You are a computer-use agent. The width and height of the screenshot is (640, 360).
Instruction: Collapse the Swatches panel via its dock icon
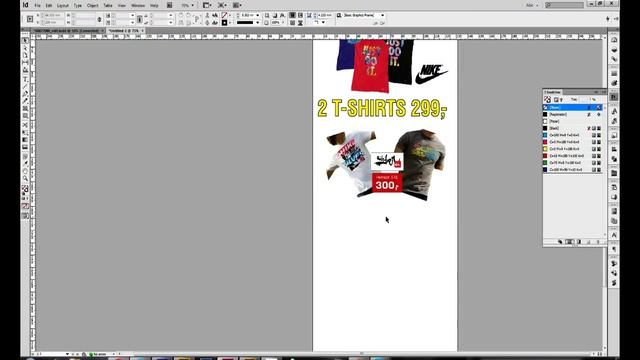click(614, 97)
